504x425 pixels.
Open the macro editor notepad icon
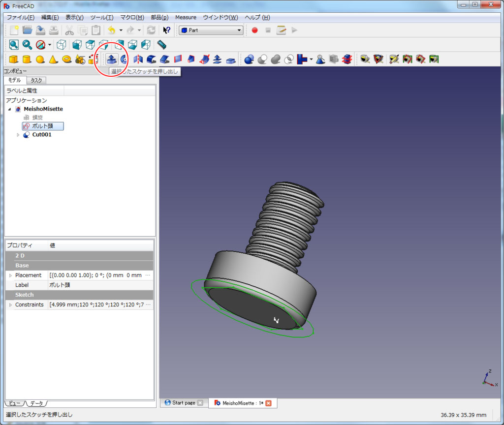tap(281, 30)
